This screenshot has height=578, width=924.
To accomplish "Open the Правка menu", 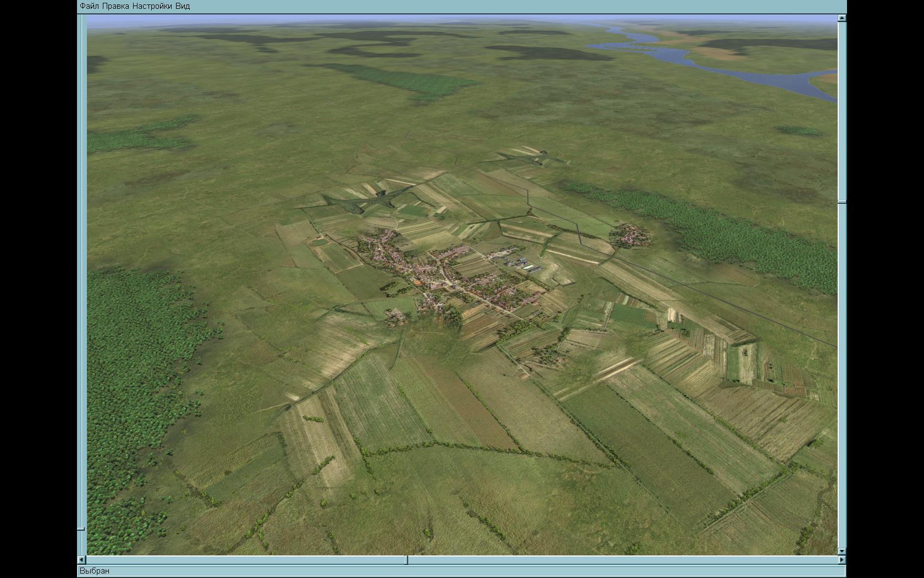I will point(116,6).
